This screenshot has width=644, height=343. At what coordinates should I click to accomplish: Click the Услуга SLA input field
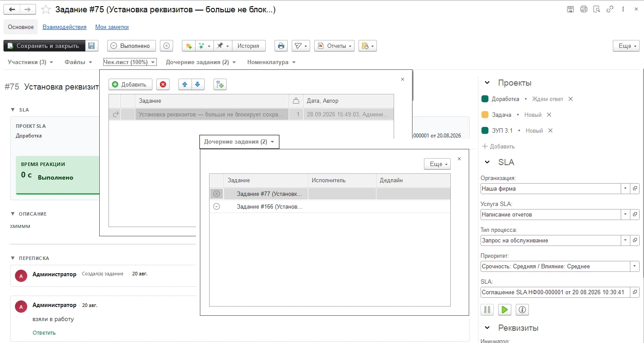click(x=550, y=214)
